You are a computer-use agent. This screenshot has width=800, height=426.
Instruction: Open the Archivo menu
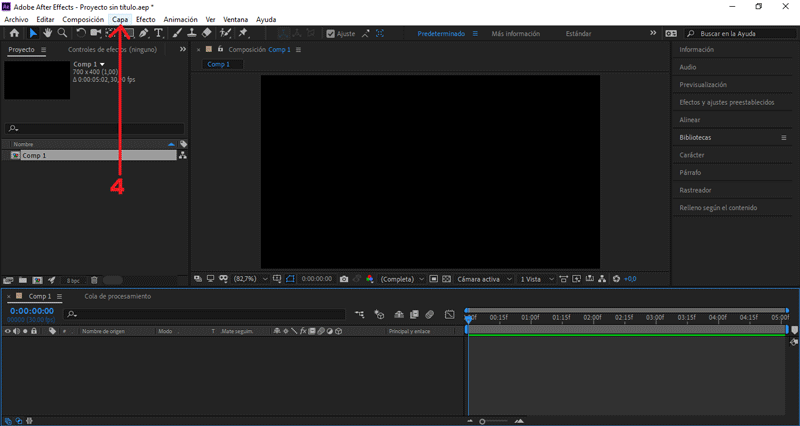[16, 19]
